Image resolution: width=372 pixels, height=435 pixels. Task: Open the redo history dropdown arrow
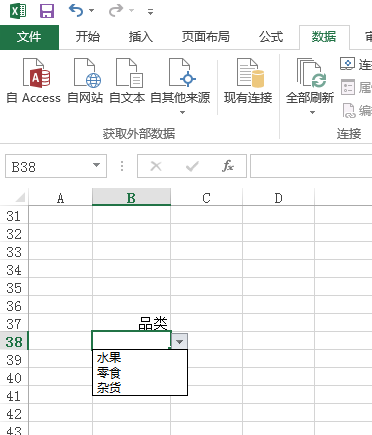[x=132, y=11]
